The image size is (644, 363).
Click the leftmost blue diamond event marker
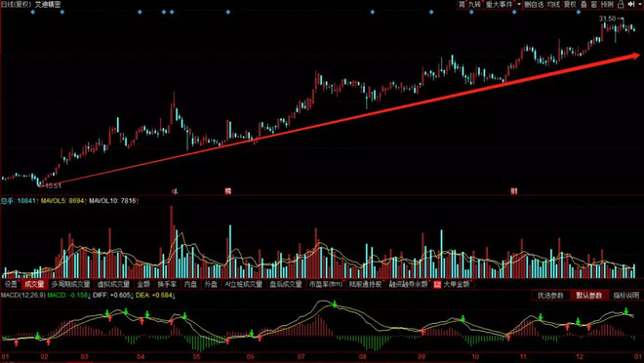[x=33, y=12]
